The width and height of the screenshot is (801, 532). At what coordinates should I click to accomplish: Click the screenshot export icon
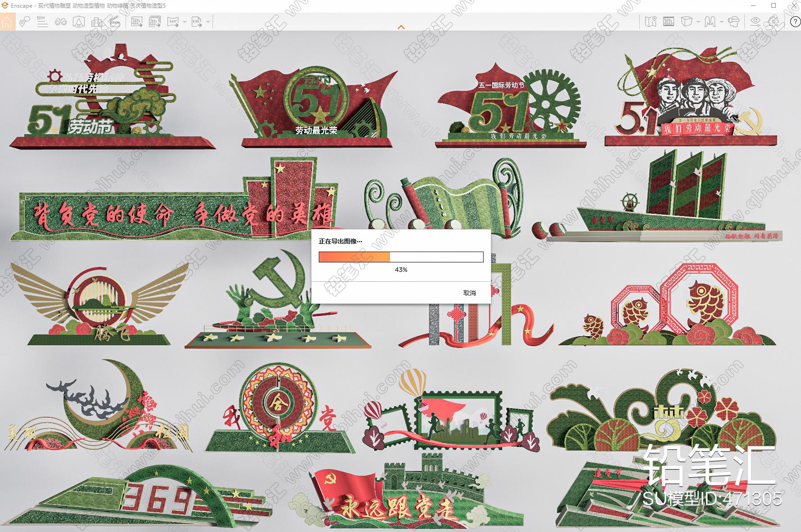click(x=137, y=21)
